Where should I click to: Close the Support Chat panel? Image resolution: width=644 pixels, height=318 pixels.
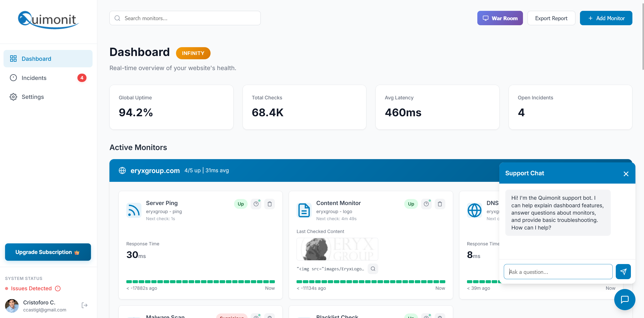(x=626, y=174)
